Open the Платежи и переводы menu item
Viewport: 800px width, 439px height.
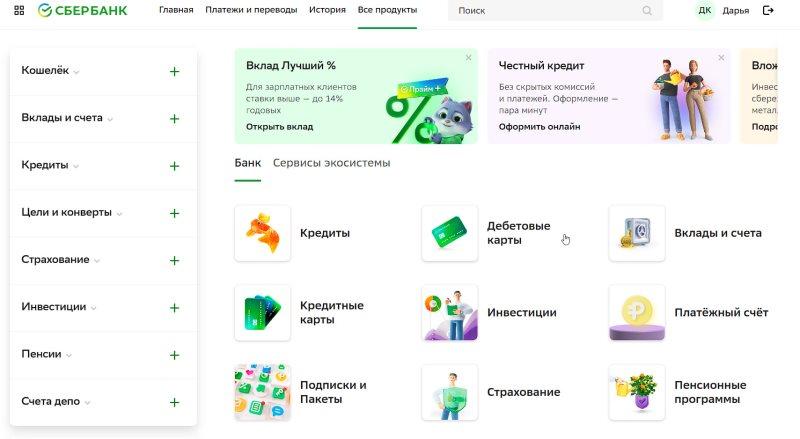(251, 10)
